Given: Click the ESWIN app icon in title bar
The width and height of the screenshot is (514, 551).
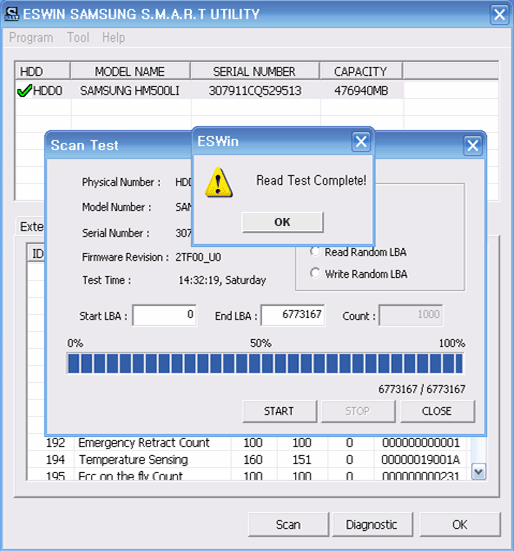Looking at the screenshot, I should pos(12,14).
